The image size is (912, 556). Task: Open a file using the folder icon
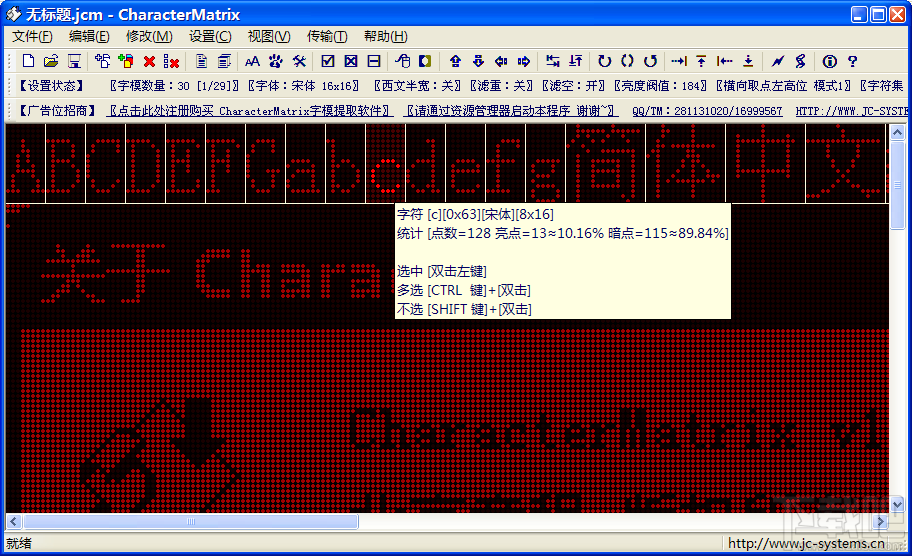point(51,61)
